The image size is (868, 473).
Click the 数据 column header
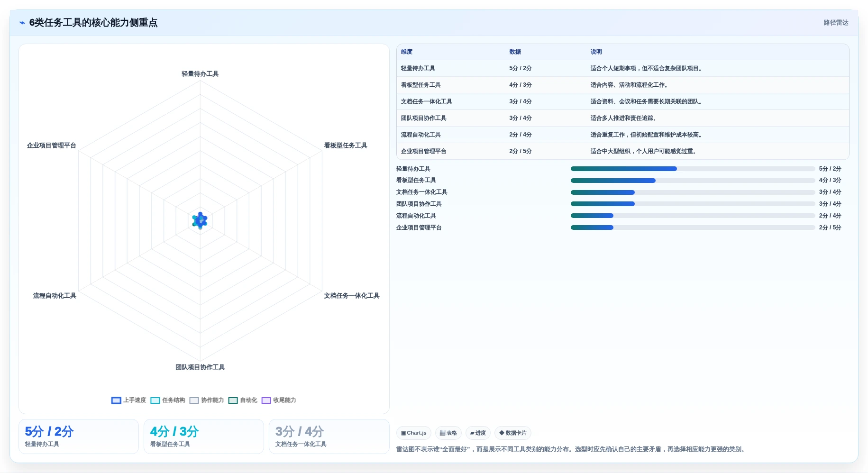(x=515, y=52)
